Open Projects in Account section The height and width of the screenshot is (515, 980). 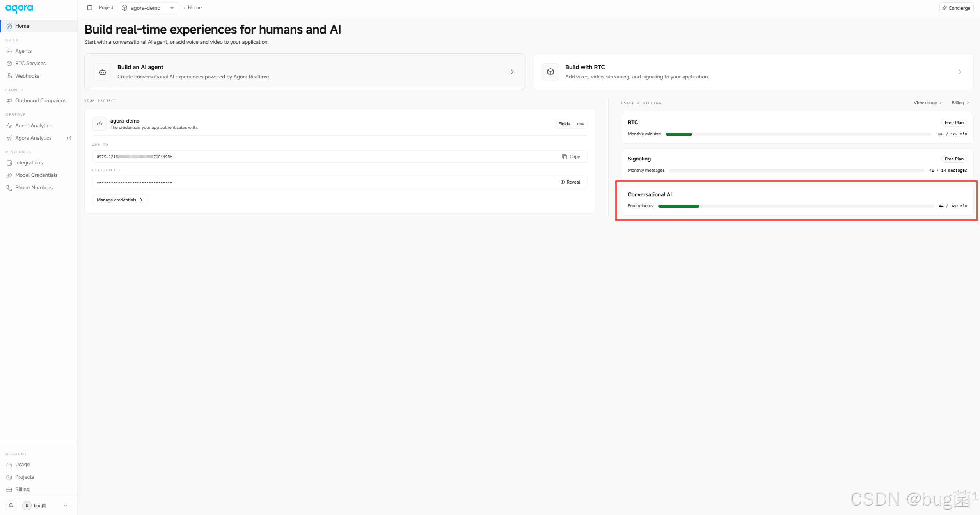[39, 477]
